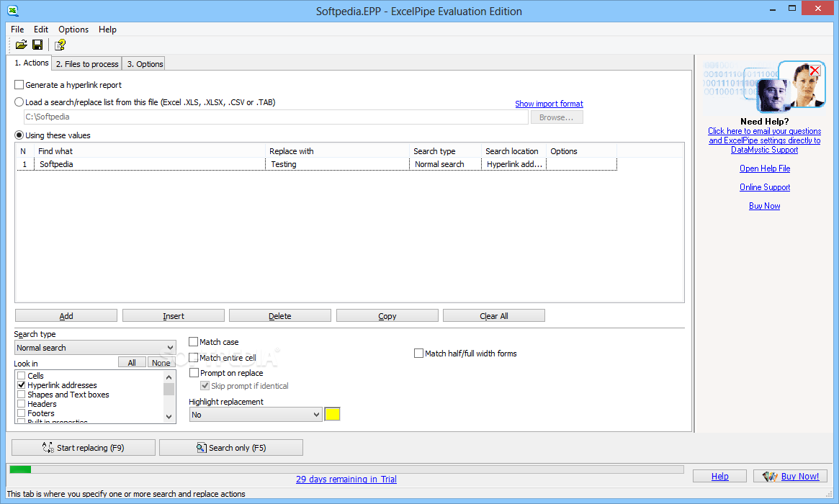This screenshot has width=839, height=504.
Task: Save project with the floppy disk icon
Action: point(37,45)
